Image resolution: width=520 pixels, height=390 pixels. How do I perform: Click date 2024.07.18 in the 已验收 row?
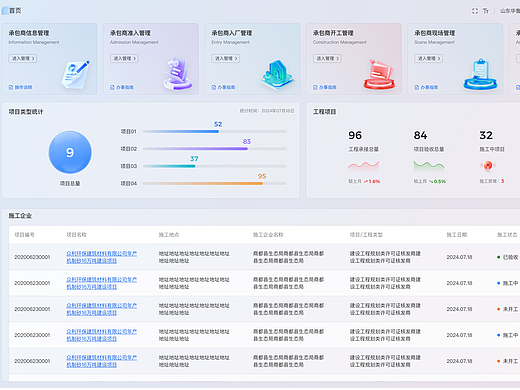459,257
